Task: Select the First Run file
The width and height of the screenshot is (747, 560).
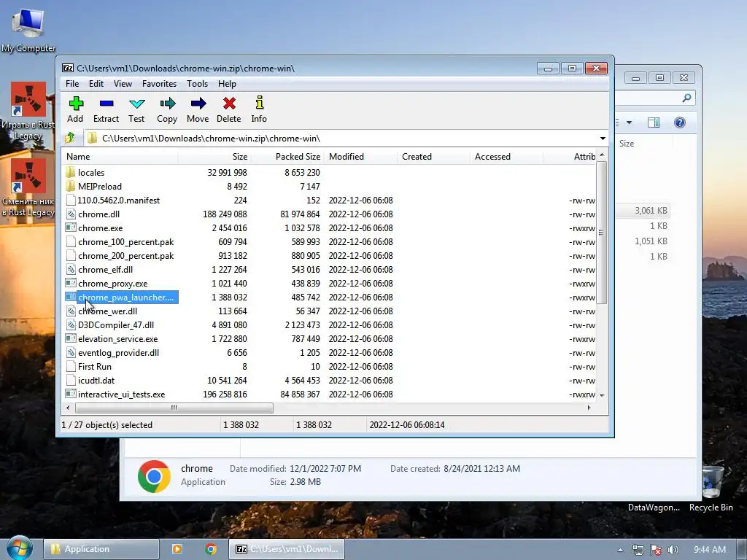Action: [x=95, y=367]
